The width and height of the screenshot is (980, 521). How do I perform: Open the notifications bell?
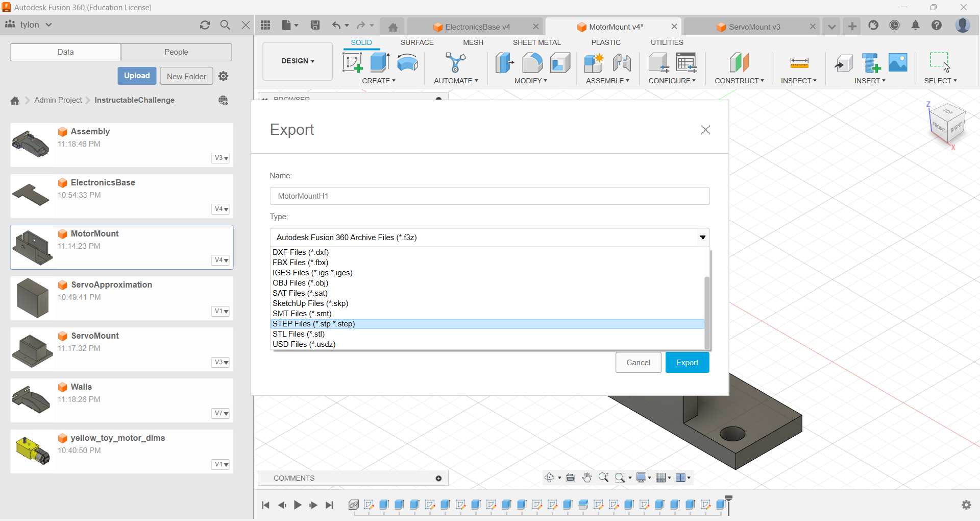point(916,25)
